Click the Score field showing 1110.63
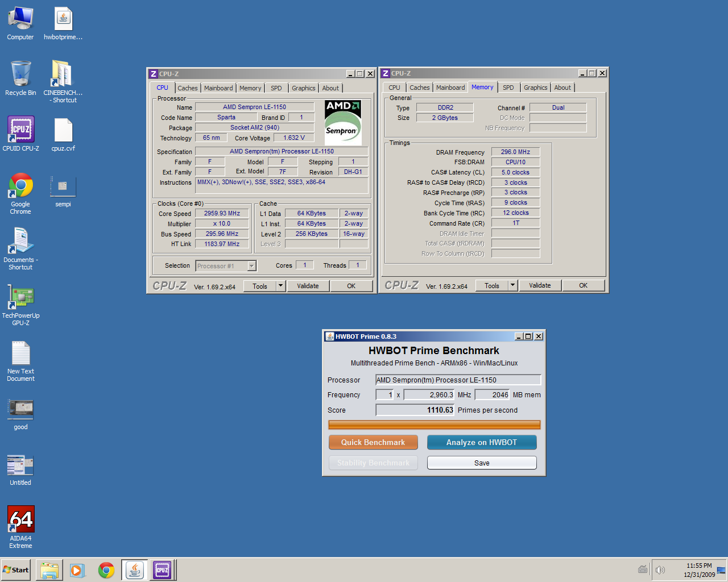The image size is (728, 582). point(415,410)
